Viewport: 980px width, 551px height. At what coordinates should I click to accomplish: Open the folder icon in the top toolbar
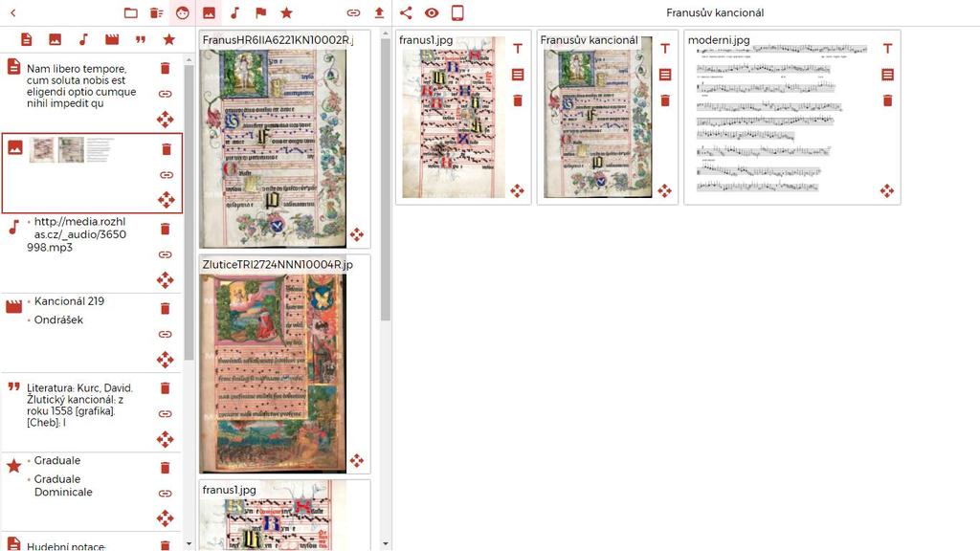pyautogui.click(x=130, y=12)
